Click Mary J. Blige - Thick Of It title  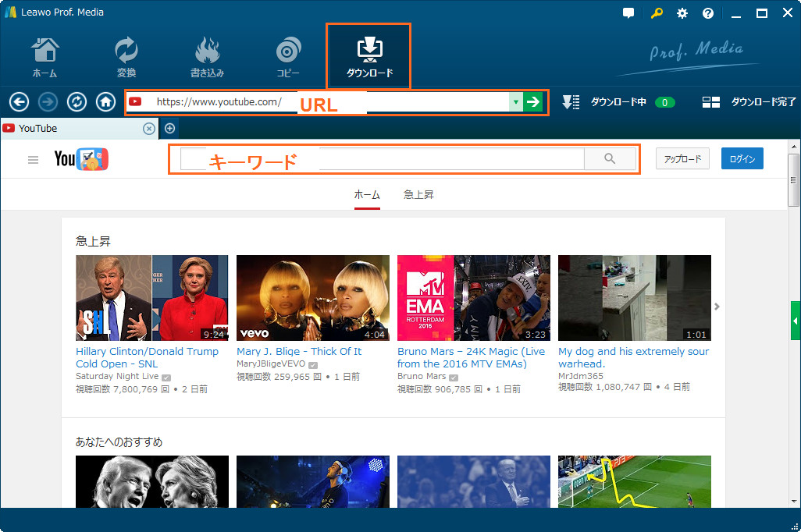tap(299, 351)
